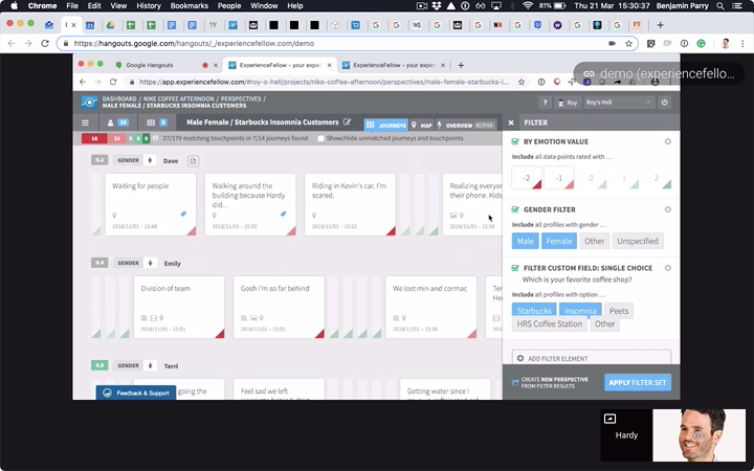Image resolution: width=754 pixels, height=471 pixels.
Task: Bookmark page via star in inner address bar
Action: click(x=521, y=82)
